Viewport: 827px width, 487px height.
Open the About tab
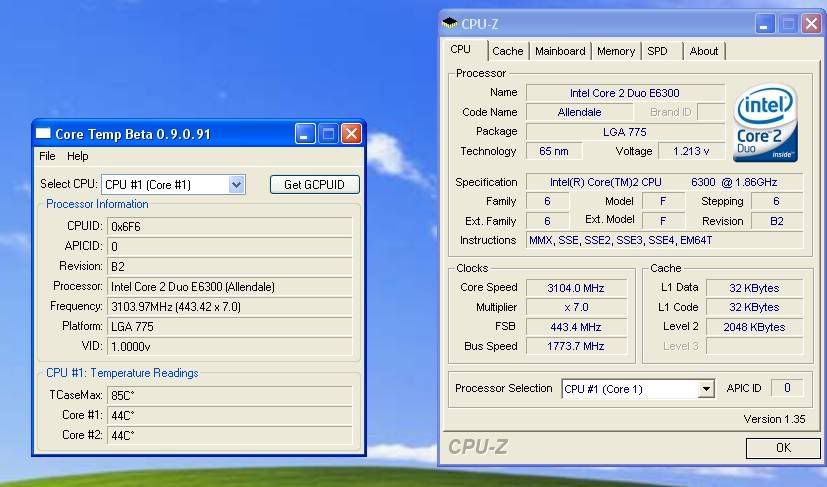tap(704, 51)
